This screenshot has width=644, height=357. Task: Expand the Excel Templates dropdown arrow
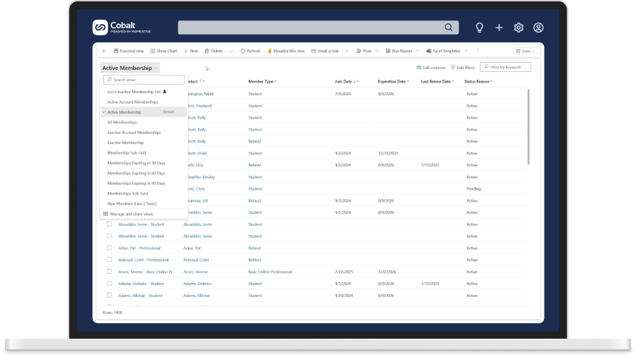[466, 51]
